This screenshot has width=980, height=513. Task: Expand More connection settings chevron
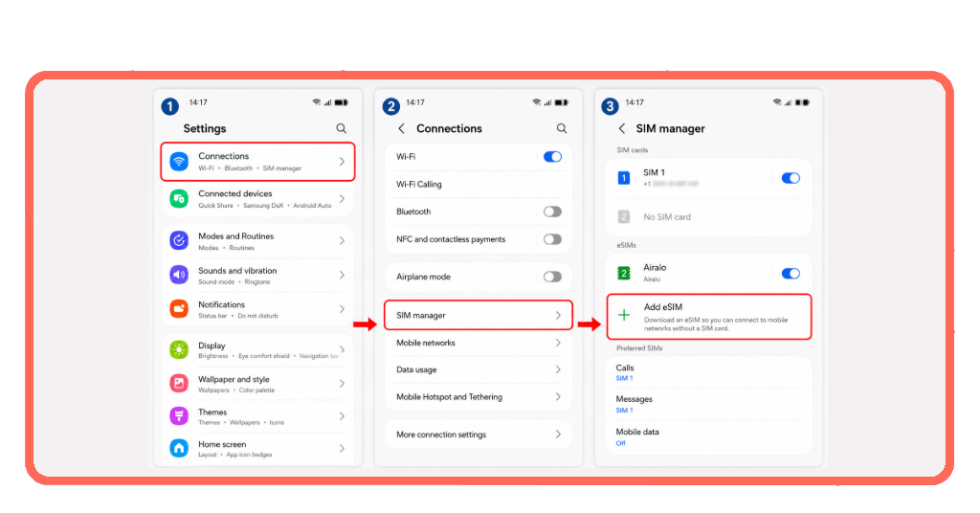point(558,435)
